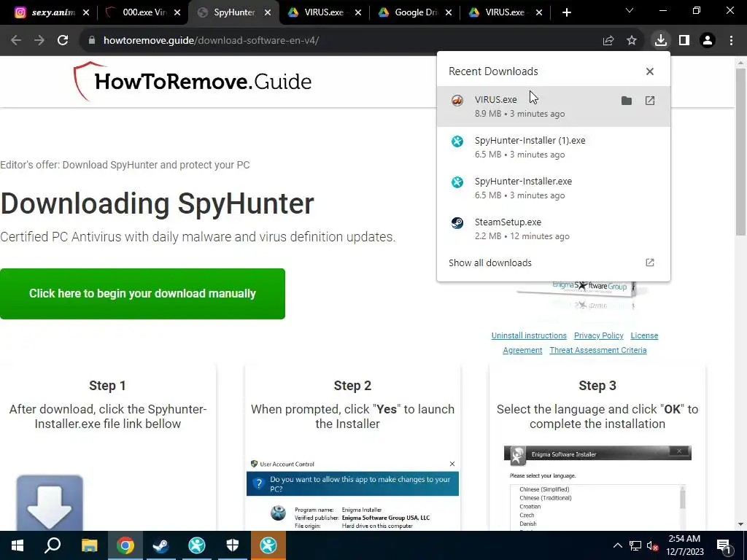Screen dimensions: 747x560
Task: Open VIRUS.exe via external-open icon
Action: tap(650, 101)
